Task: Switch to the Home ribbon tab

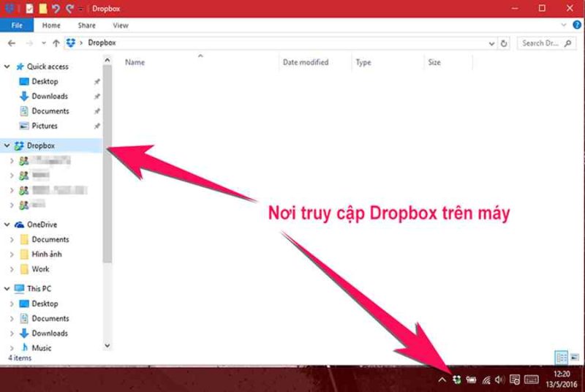Action: pyautogui.click(x=51, y=26)
